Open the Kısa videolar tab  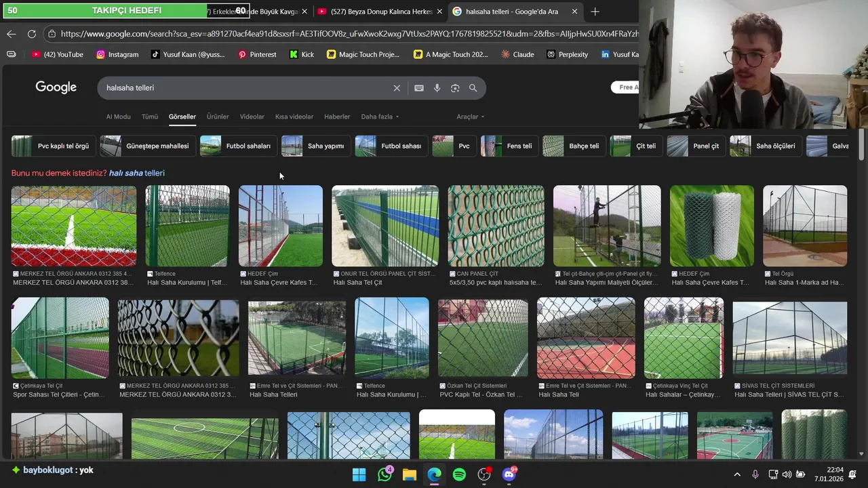[x=294, y=117]
